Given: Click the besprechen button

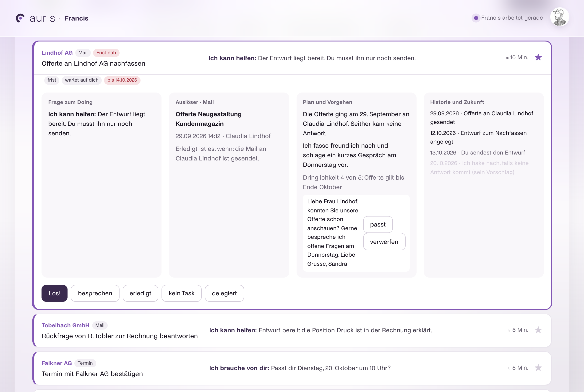Looking at the screenshot, I should 95,293.
